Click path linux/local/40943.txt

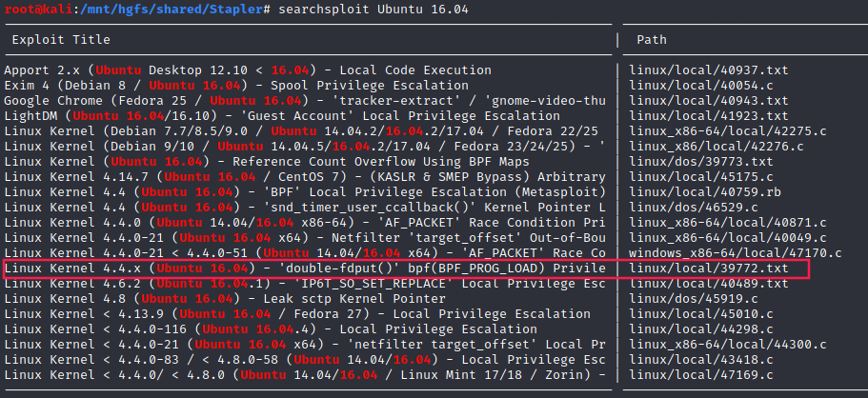click(709, 101)
